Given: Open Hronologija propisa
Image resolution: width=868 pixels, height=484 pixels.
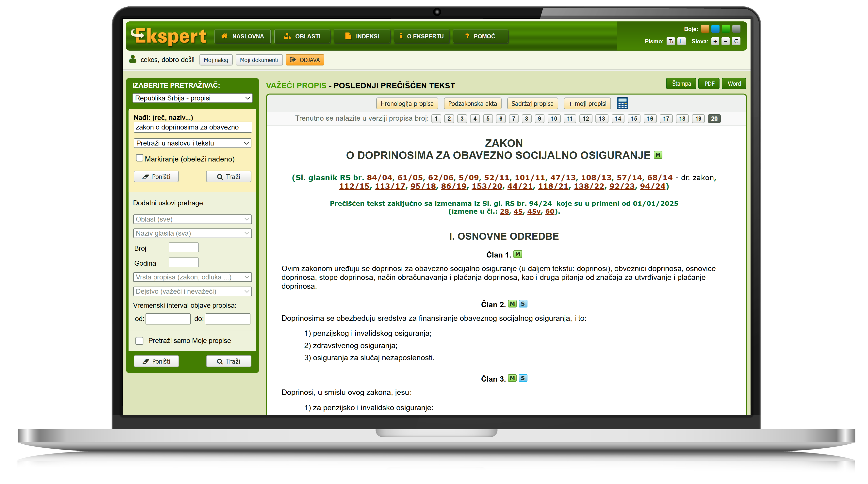Looking at the screenshot, I should [407, 104].
